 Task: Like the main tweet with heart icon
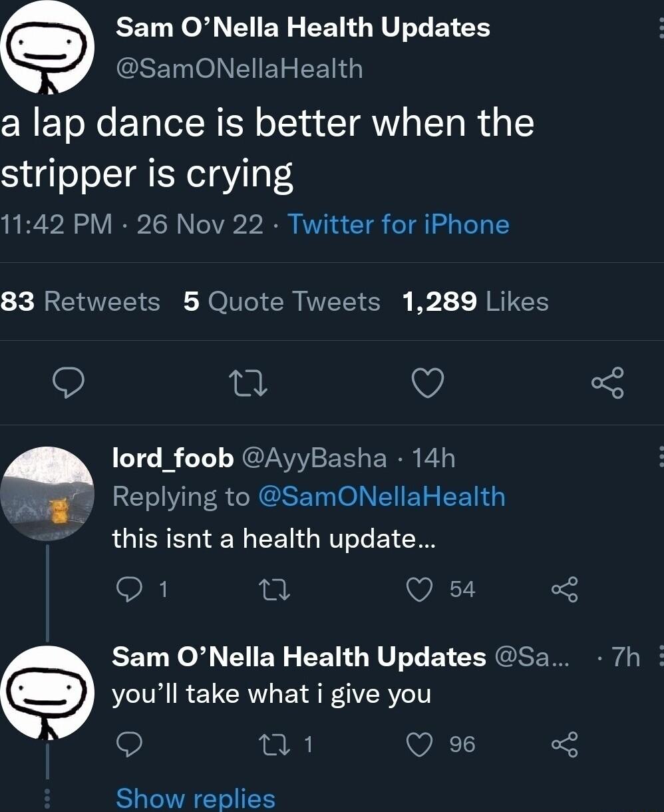(427, 384)
